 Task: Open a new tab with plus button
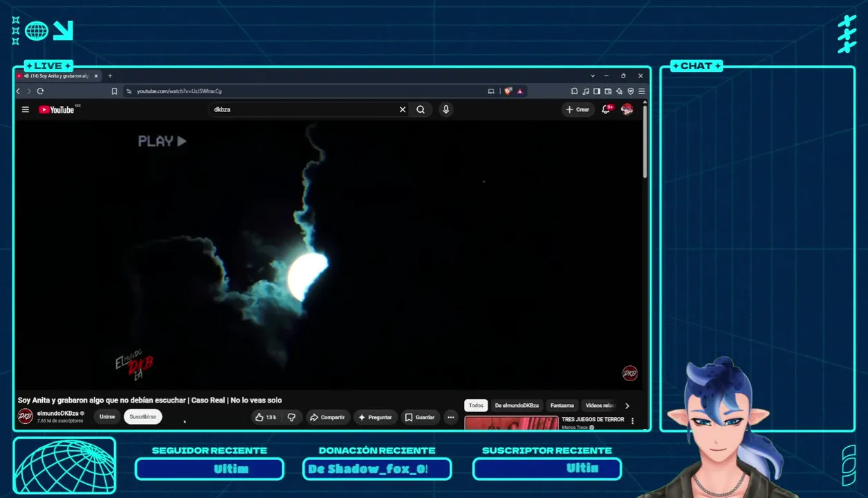pos(109,76)
